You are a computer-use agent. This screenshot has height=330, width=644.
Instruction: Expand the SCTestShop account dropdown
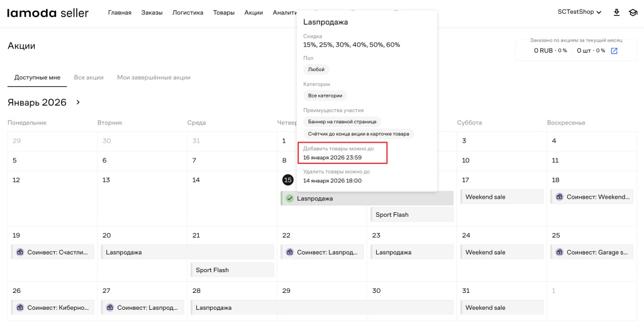point(579,13)
